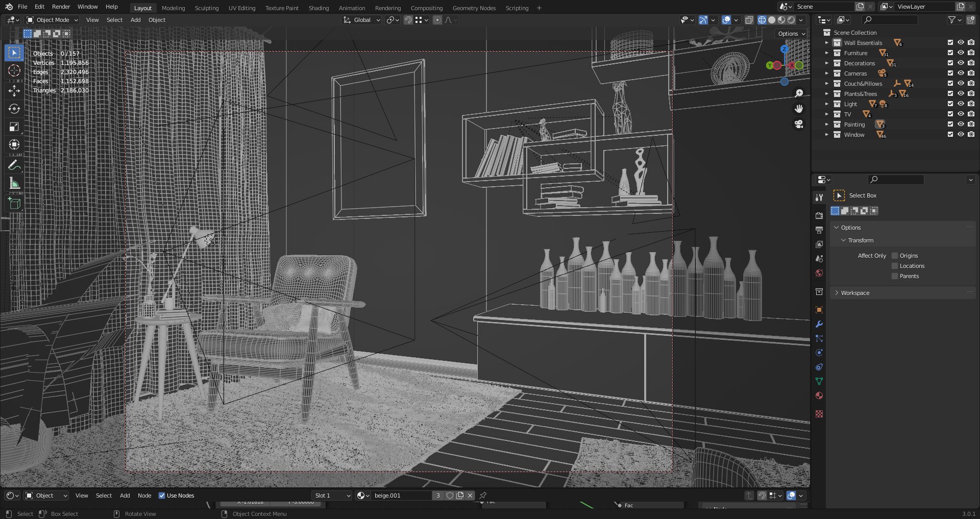Toggle fake user shield for beige.001

pos(450,496)
